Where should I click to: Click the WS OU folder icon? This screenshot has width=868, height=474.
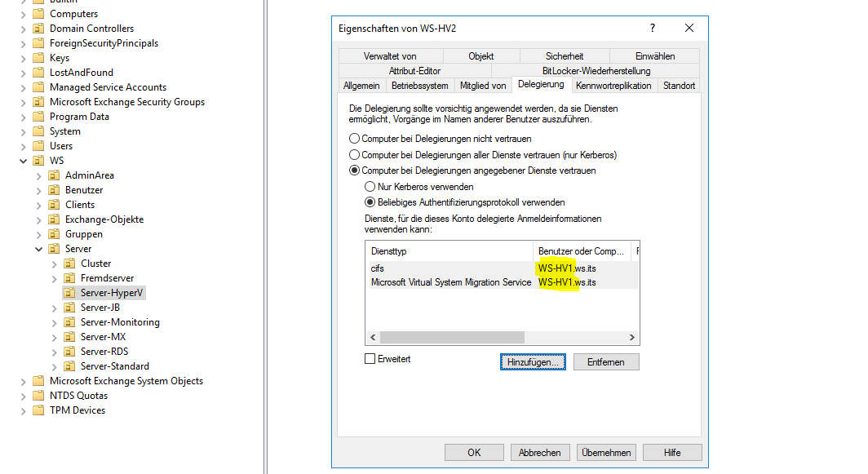click(x=38, y=160)
